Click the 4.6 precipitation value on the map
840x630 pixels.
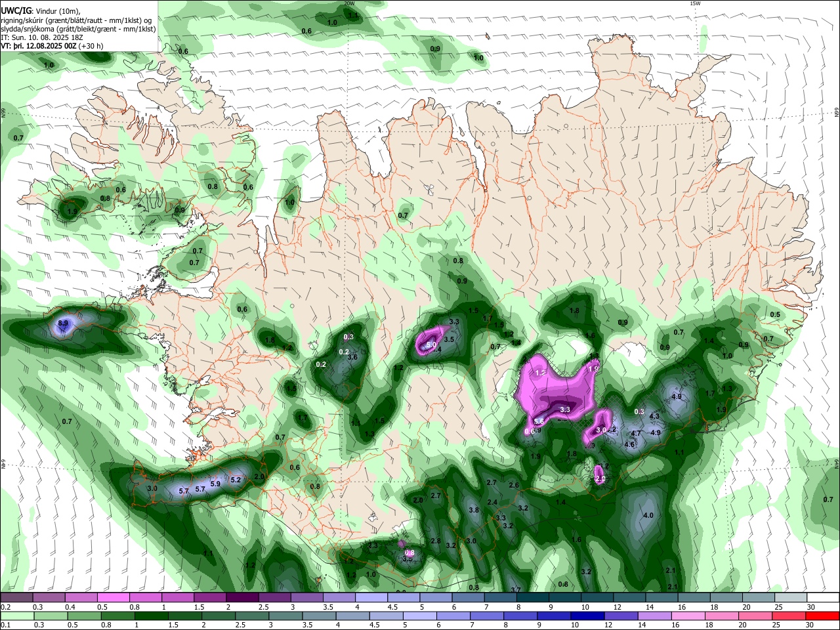click(x=629, y=444)
